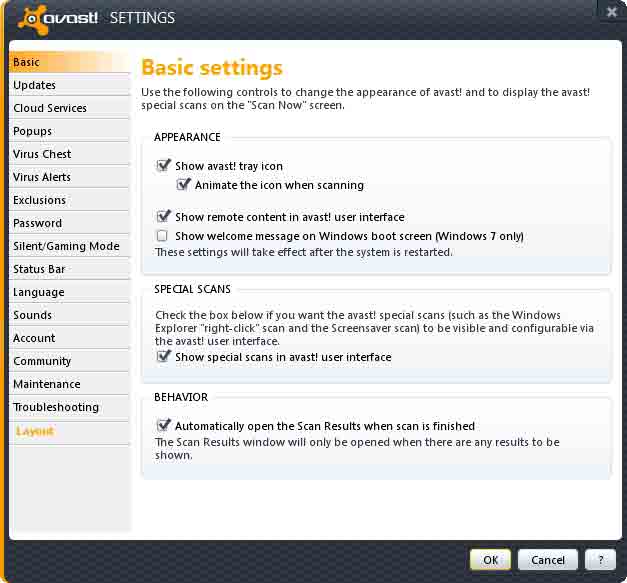The width and height of the screenshot is (627, 583).
Task: Click the APPEARANCE group label
Action: tap(187, 137)
